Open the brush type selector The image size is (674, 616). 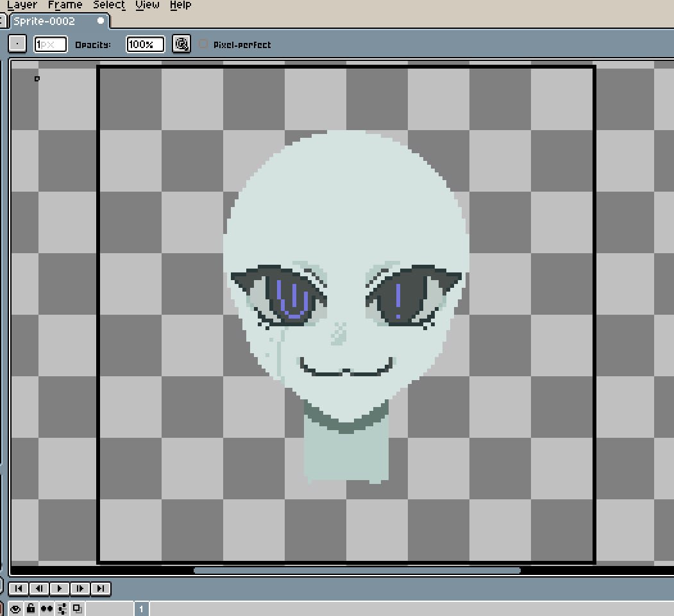[17, 44]
